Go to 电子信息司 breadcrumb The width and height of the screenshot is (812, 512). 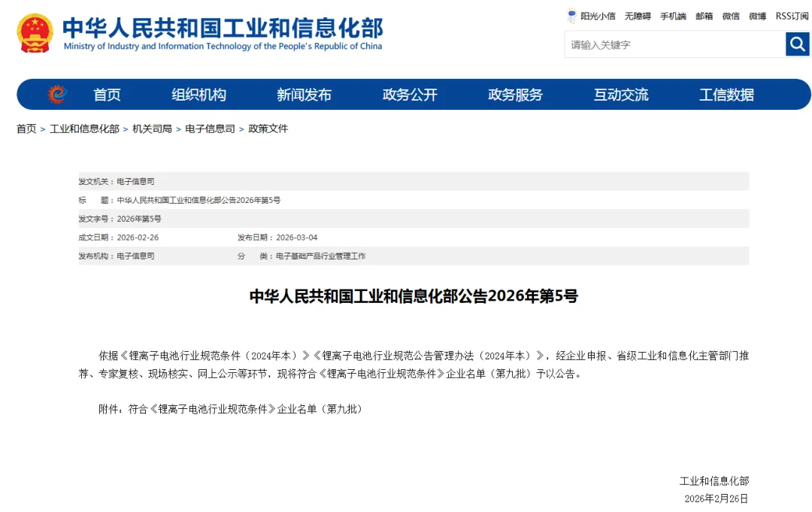(210, 129)
